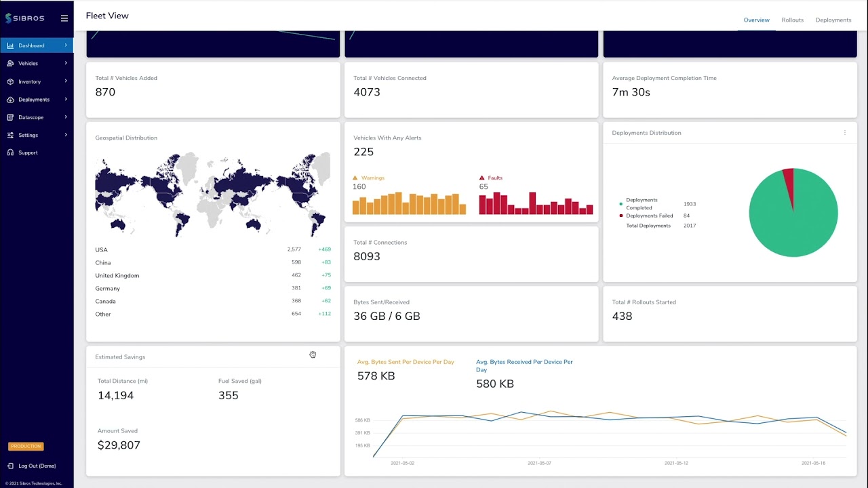Toggle the hamburger menu icon
This screenshot has height=488, width=868.
(64, 18)
